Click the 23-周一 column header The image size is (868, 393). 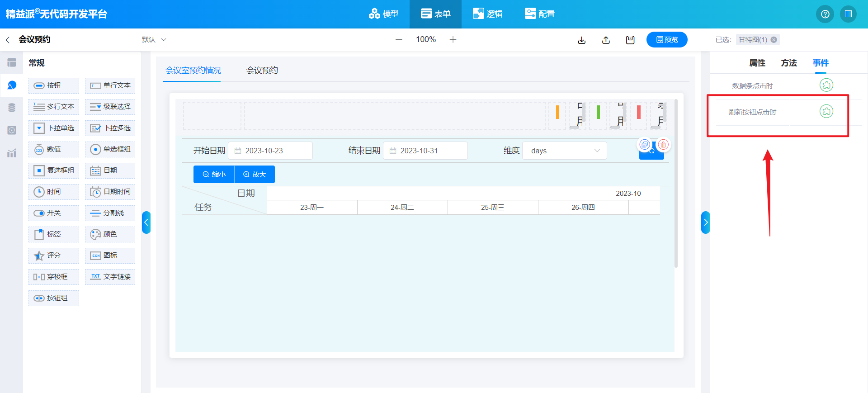coord(312,208)
